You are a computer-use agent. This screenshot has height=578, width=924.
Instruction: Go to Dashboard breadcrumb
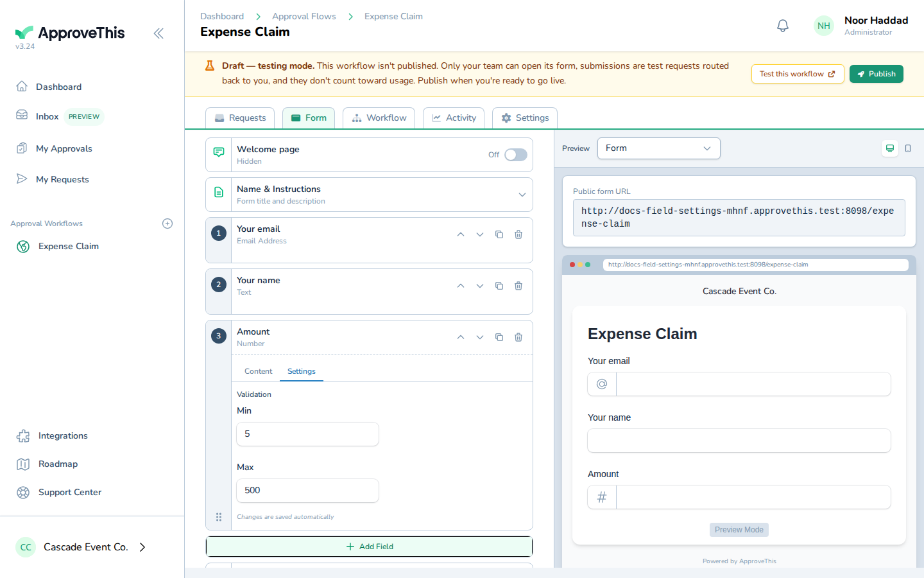click(222, 16)
